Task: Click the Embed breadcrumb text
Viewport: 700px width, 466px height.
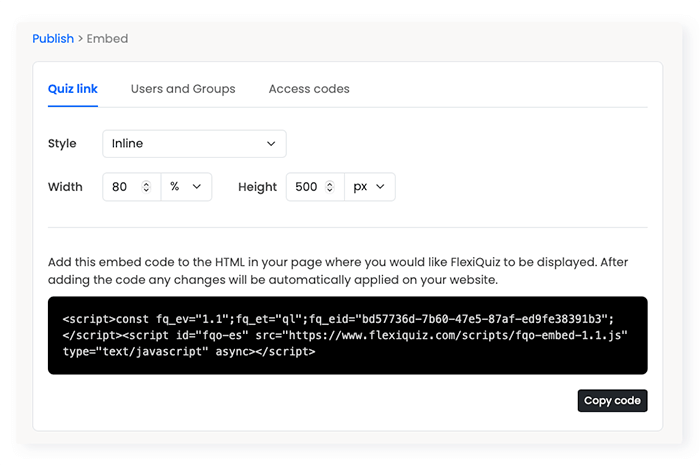Action: click(x=107, y=39)
